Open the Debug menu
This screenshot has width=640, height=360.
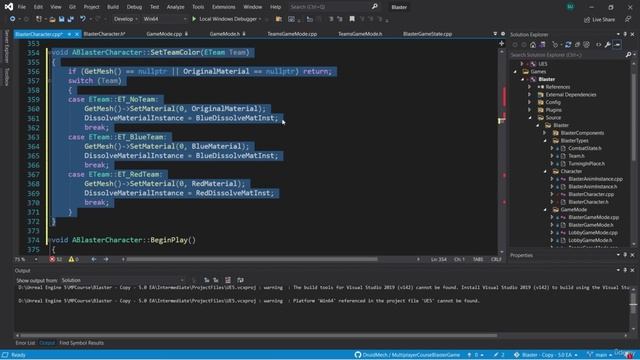point(134,7)
